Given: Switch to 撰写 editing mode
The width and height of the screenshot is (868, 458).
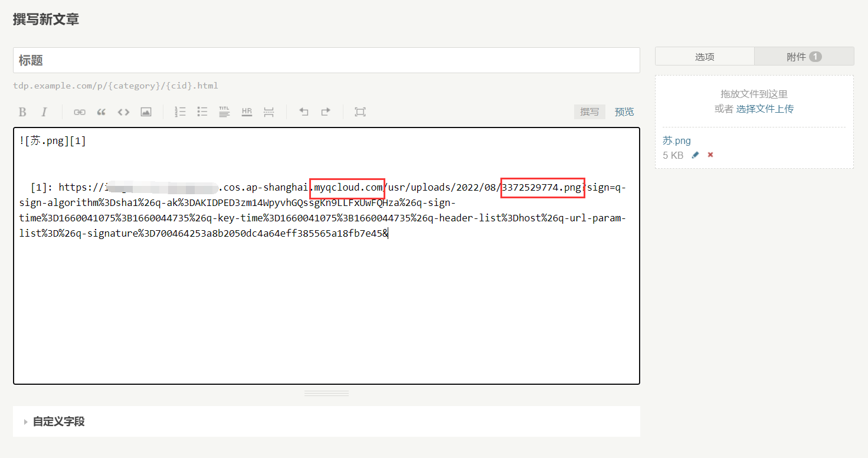Looking at the screenshot, I should tap(589, 112).
